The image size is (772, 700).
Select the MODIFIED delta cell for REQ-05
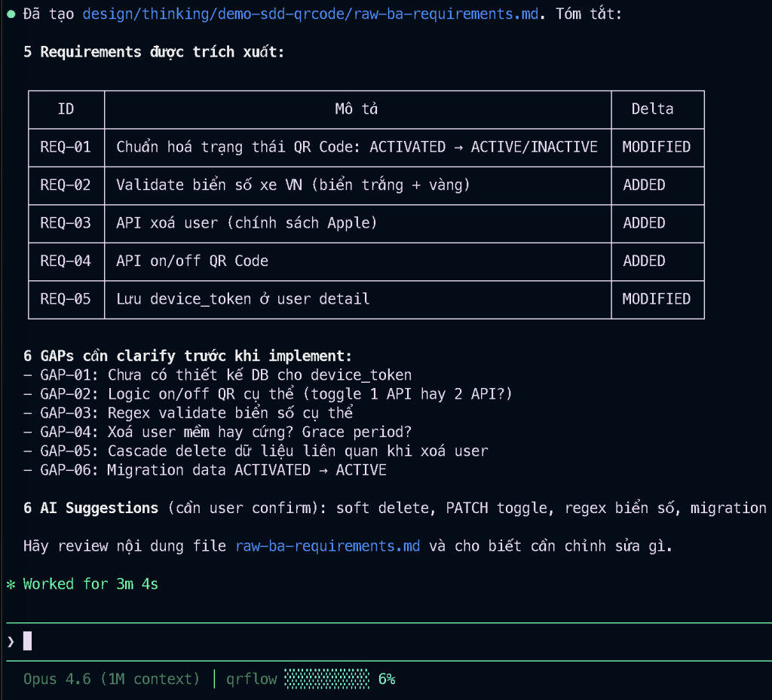click(656, 299)
